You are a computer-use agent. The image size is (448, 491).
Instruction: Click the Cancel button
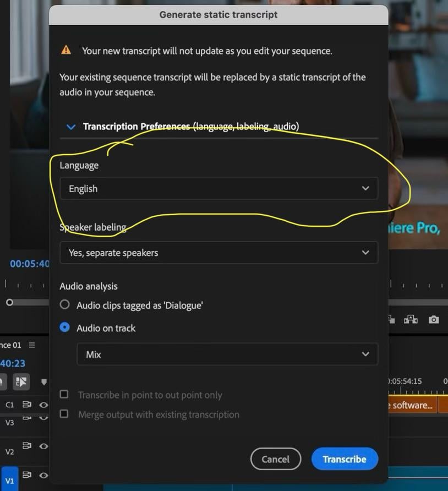pos(275,459)
